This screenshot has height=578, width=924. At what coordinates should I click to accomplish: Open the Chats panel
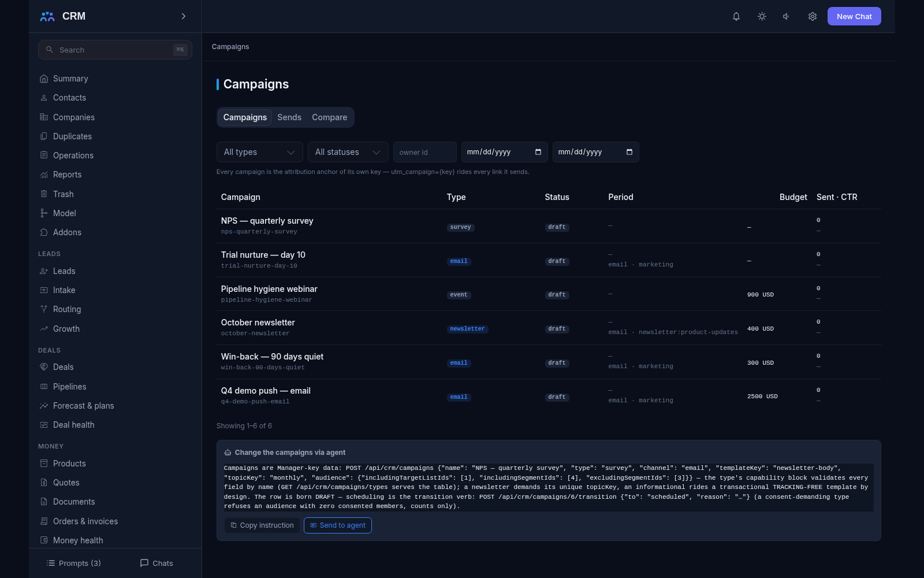(157, 563)
